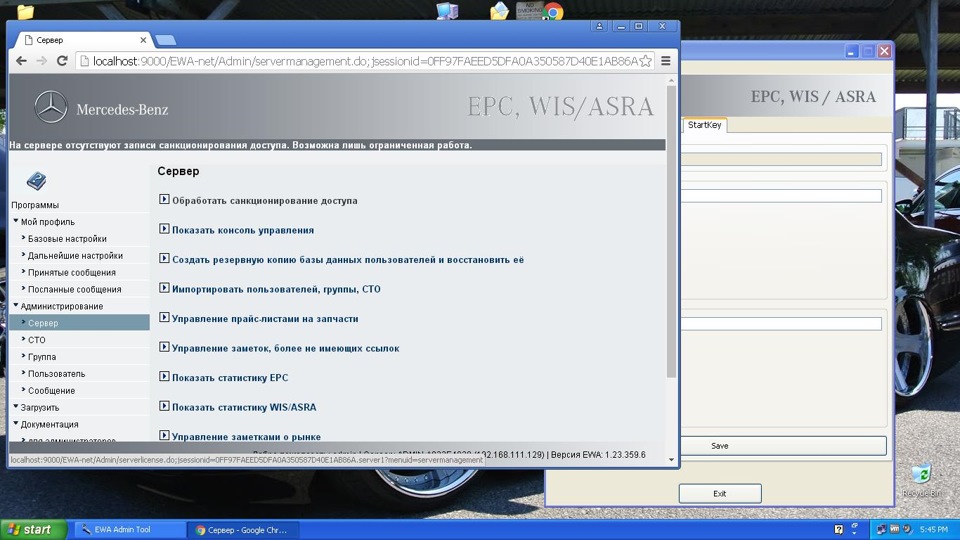
Task: Open Обработать санкционирование доступа link
Action: pyautogui.click(x=264, y=200)
